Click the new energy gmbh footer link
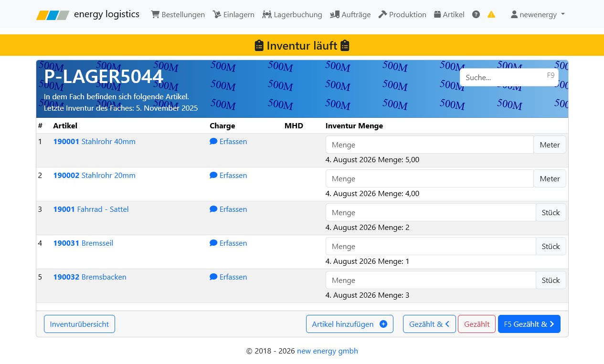The image size is (604, 364). [x=328, y=351]
